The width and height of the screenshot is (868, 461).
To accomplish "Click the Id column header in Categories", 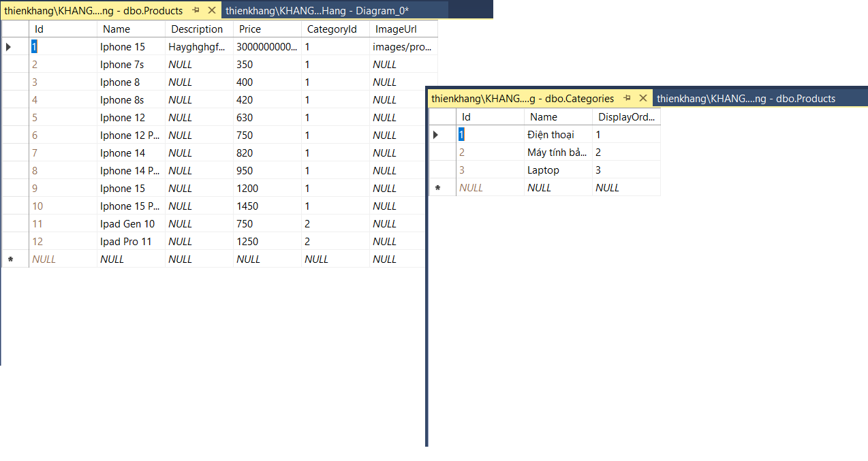I will click(x=490, y=117).
